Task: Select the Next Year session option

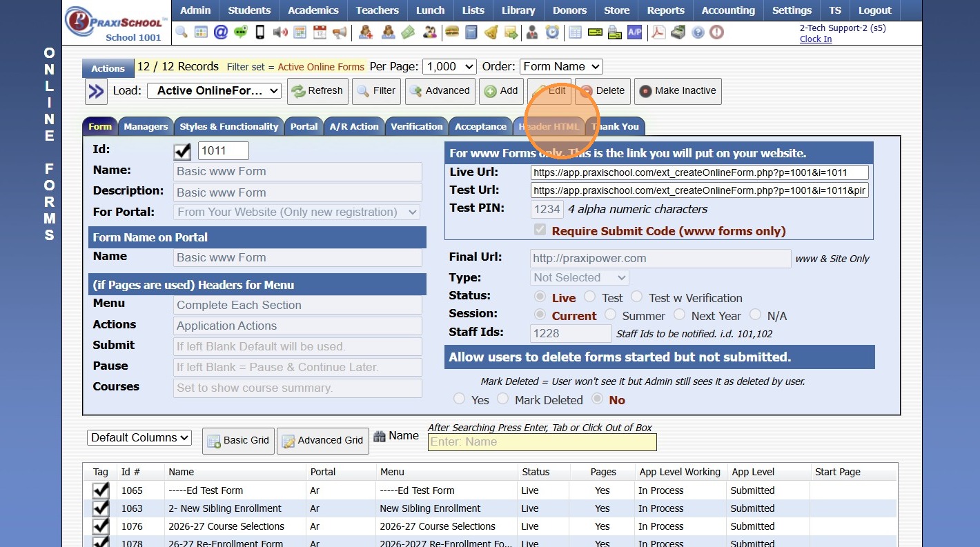Action: (x=679, y=315)
